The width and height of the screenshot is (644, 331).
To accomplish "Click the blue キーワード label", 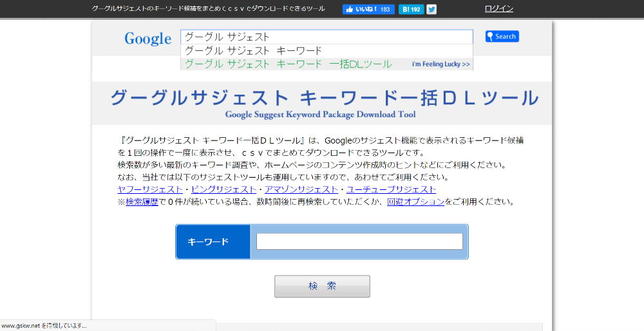I will pos(213,242).
